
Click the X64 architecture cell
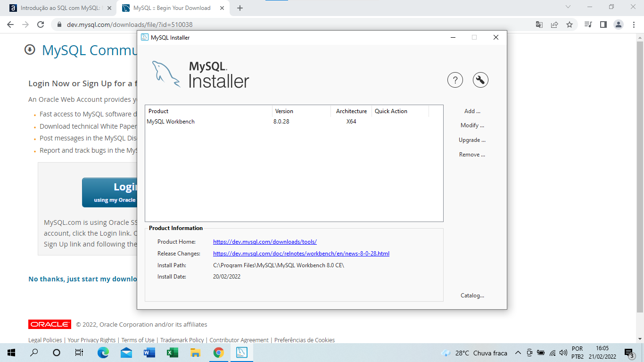[351, 122]
